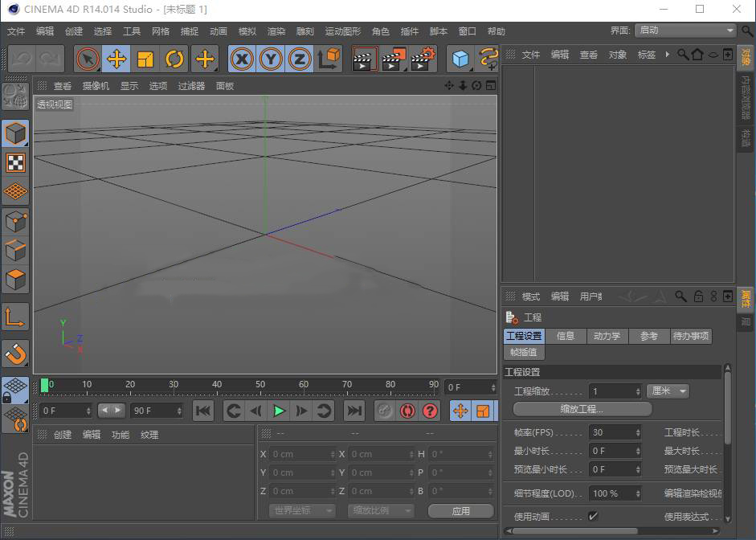Click frame 50 on the timeline ruler

[x=261, y=386]
